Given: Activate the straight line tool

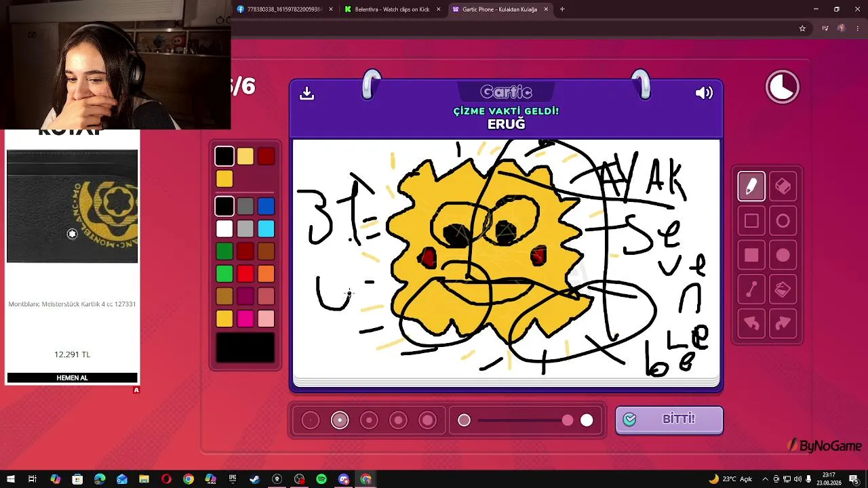Looking at the screenshot, I should [x=751, y=290].
